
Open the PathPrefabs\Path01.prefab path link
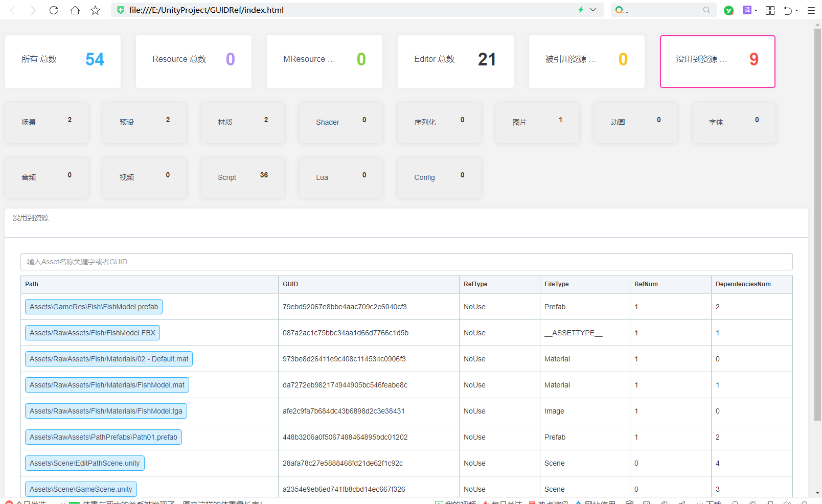103,437
